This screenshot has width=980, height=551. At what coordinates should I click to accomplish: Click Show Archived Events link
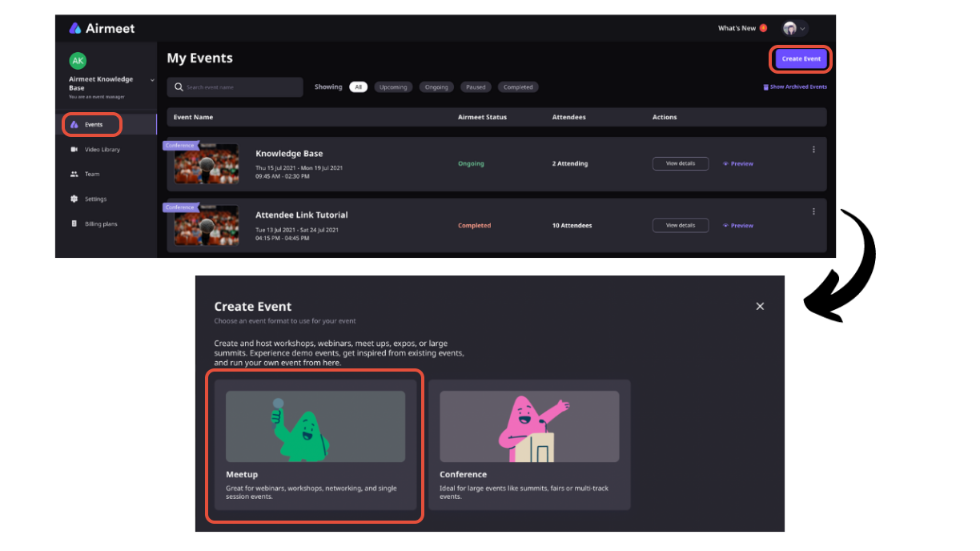tap(798, 86)
